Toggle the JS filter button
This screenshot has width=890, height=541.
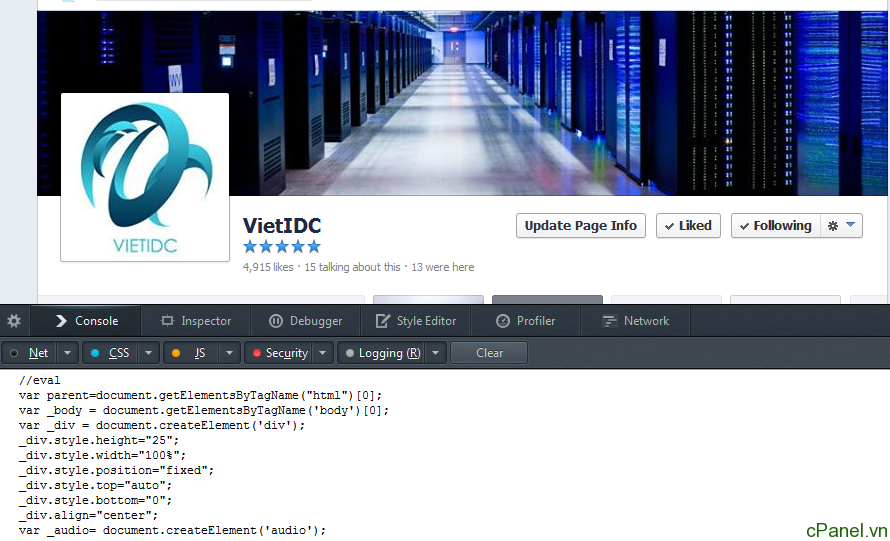[x=191, y=353]
